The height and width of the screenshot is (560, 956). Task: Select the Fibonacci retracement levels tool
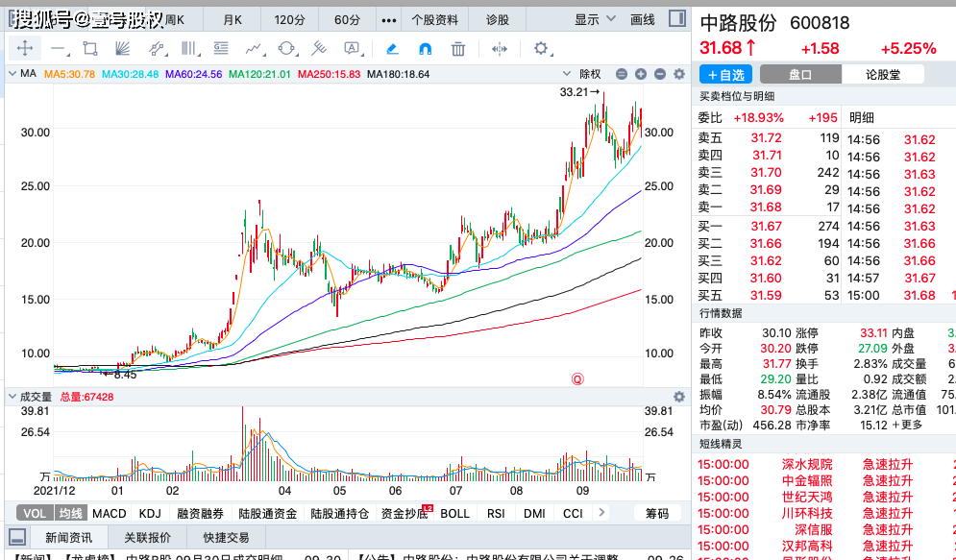[221, 49]
